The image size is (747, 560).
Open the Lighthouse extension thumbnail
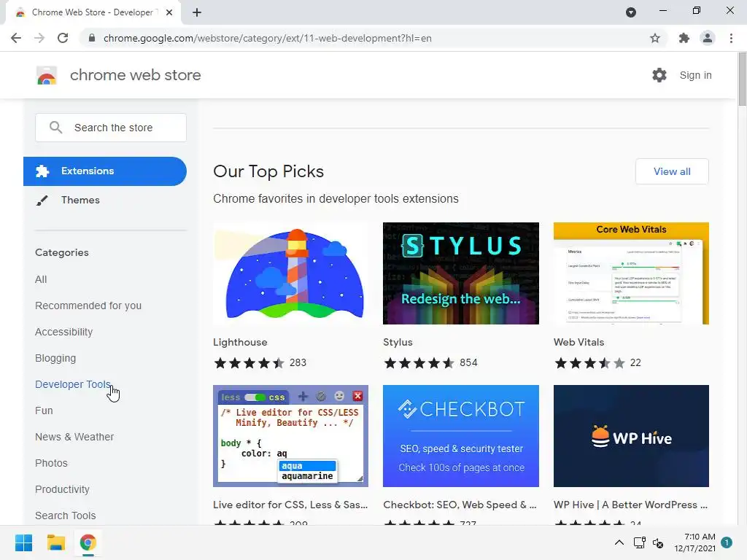[x=290, y=273]
